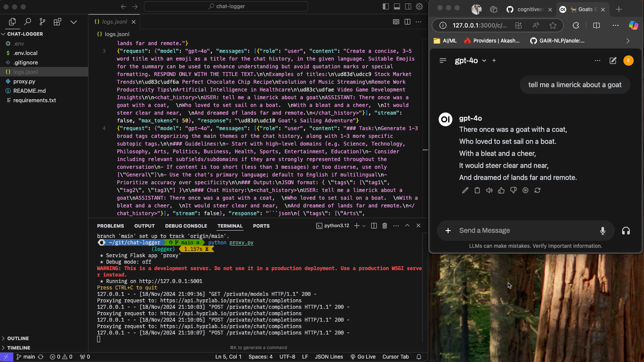The image size is (644, 362).
Task: Open the AI/ML bookmarks folder
Action: point(445,41)
